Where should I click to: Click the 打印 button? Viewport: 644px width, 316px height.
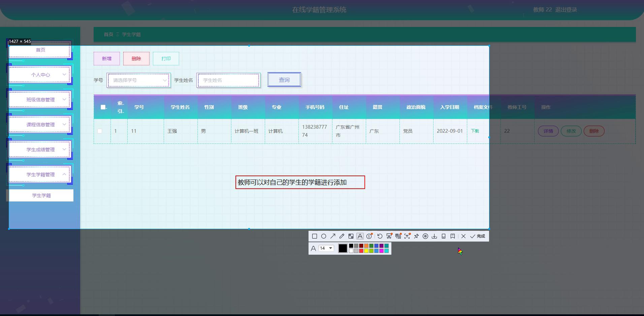[x=166, y=59]
